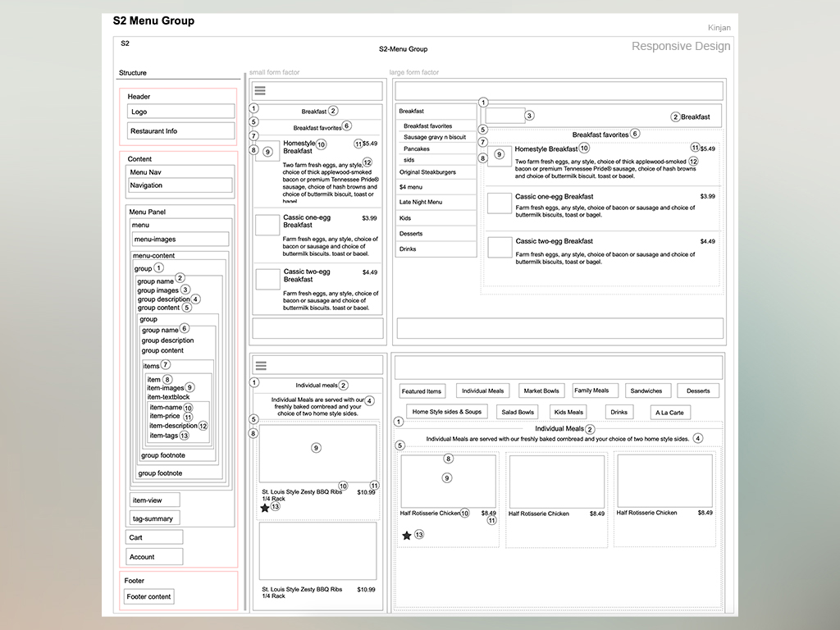840x630 pixels.
Task: Select Late Night Menu in side navigation
Action: (x=421, y=203)
